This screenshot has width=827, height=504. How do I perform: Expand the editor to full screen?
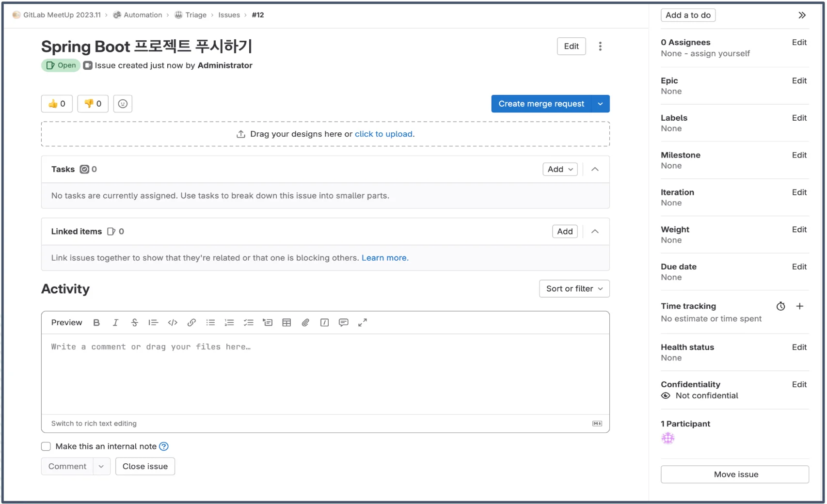coord(363,322)
